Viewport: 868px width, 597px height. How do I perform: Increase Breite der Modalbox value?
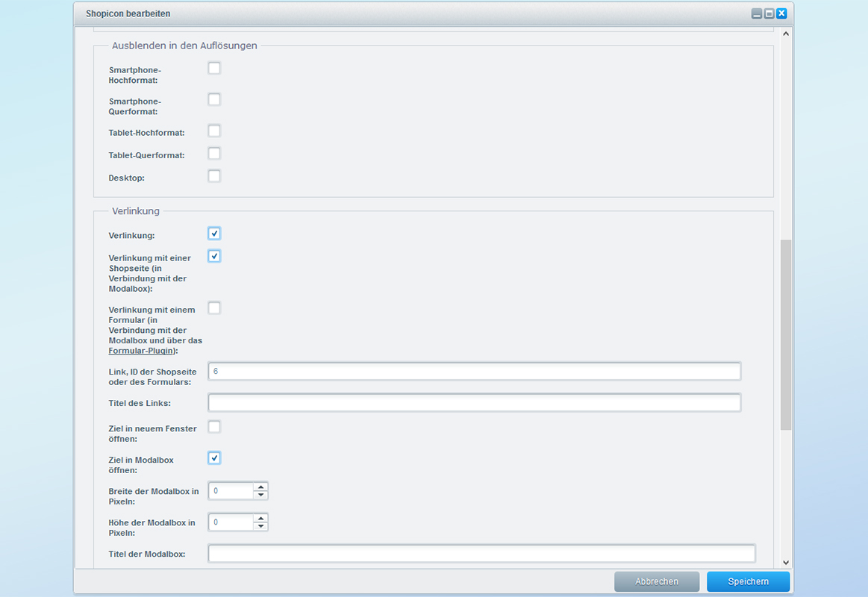click(x=260, y=487)
